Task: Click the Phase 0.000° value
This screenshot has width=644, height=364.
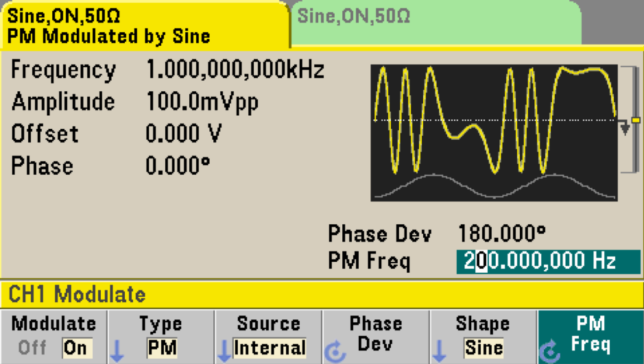Action: pyautogui.click(x=178, y=165)
